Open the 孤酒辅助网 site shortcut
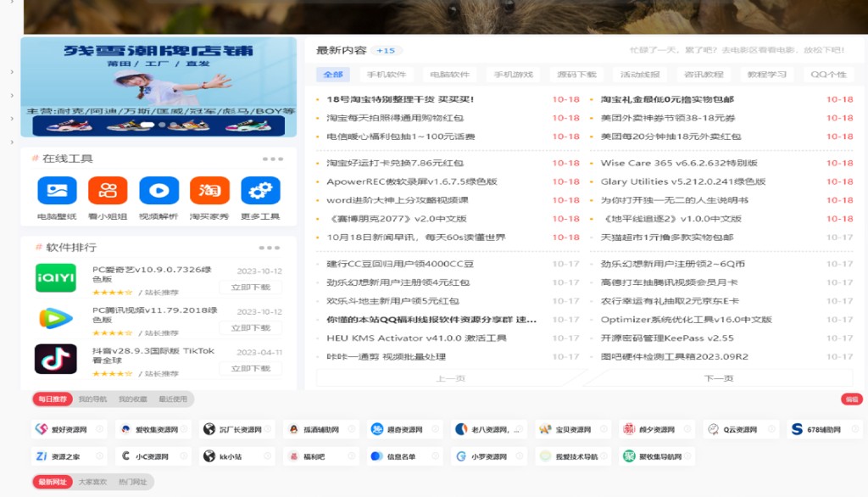 coord(321,429)
